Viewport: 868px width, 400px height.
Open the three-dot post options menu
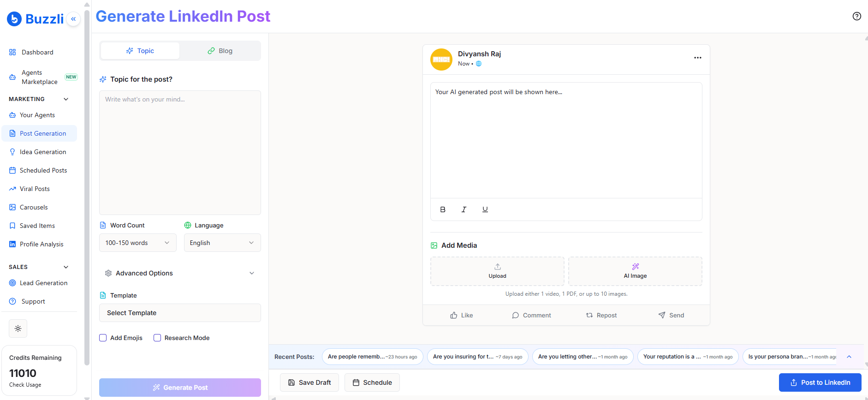698,58
